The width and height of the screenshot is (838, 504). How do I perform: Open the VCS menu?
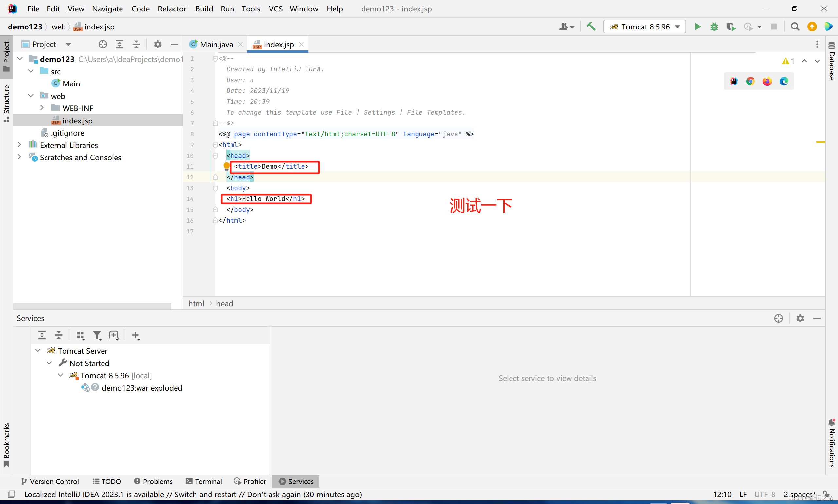pyautogui.click(x=275, y=9)
